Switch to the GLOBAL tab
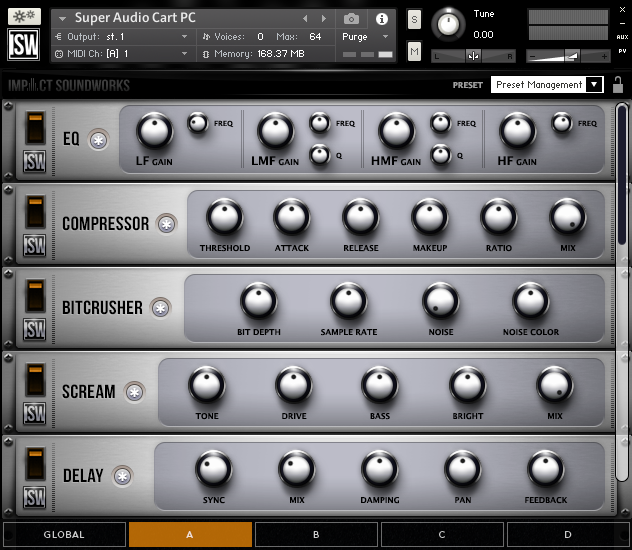The height and width of the screenshot is (550, 632). coord(64,535)
